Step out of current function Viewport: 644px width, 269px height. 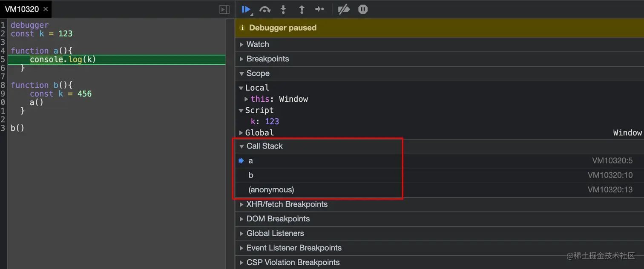[302, 9]
